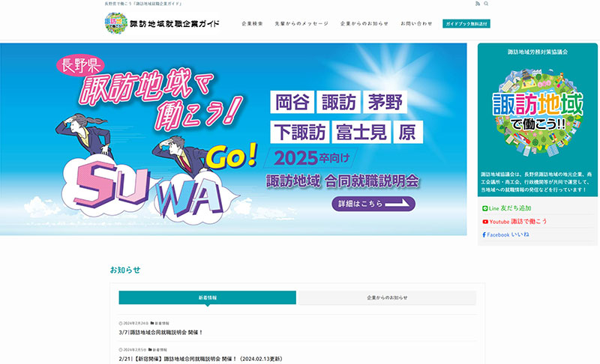Screen dimensions: 600x364
Task: Click 新着情報 category tag on the 2月24日 post
Action: (160, 323)
